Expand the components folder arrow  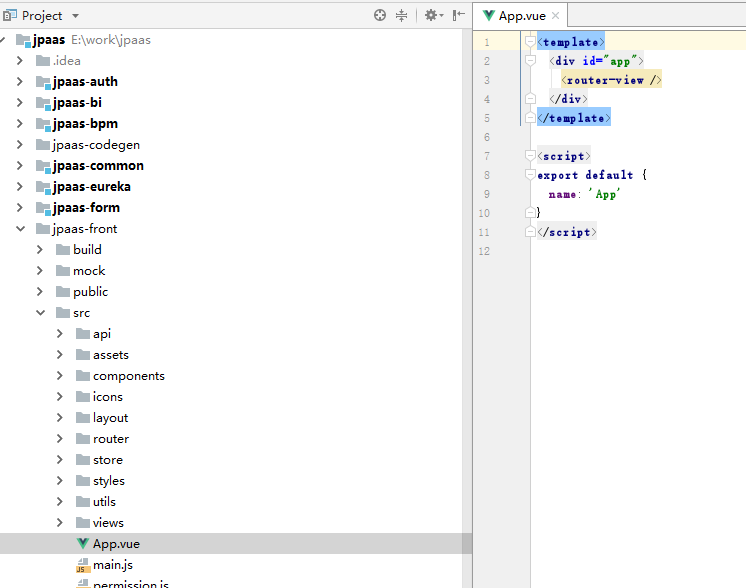tap(60, 375)
